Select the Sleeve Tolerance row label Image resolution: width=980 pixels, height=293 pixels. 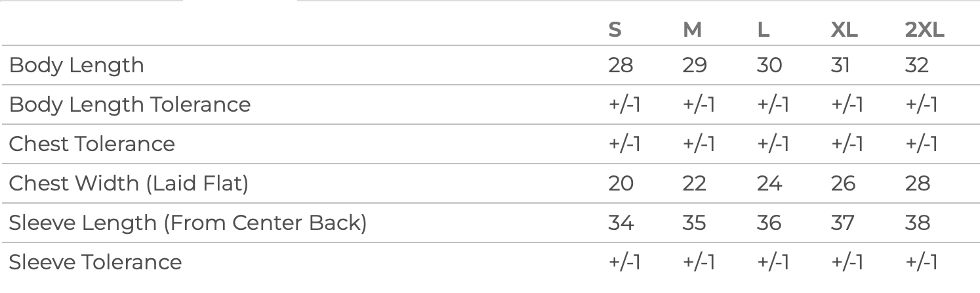click(95, 262)
